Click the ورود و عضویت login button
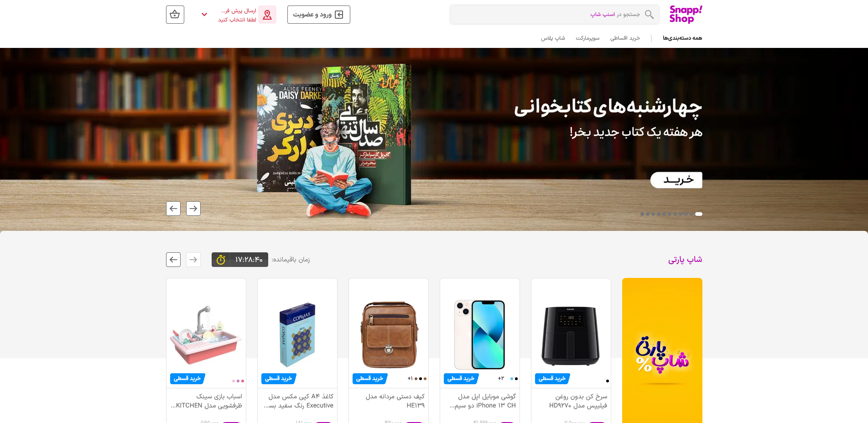The height and width of the screenshot is (423, 868). point(319,15)
